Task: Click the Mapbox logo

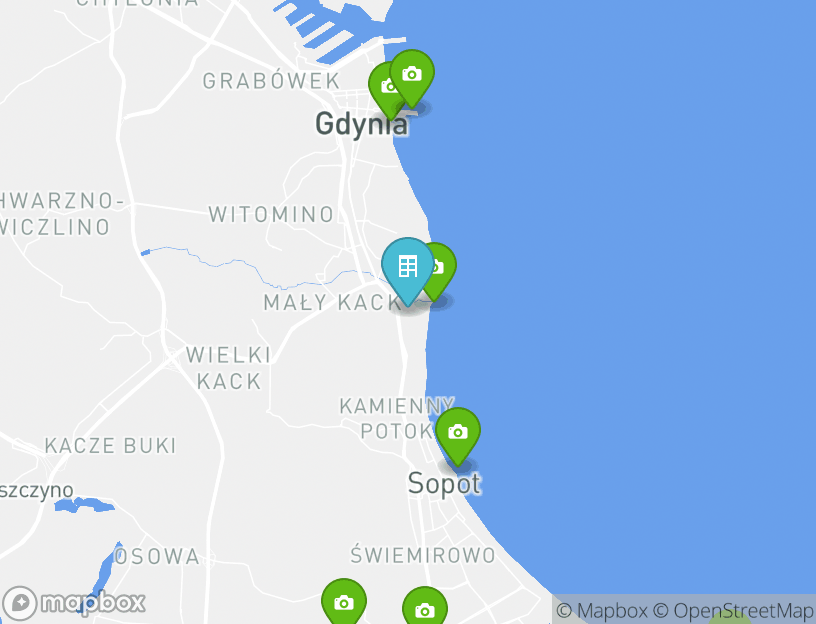Action: pos(74,604)
